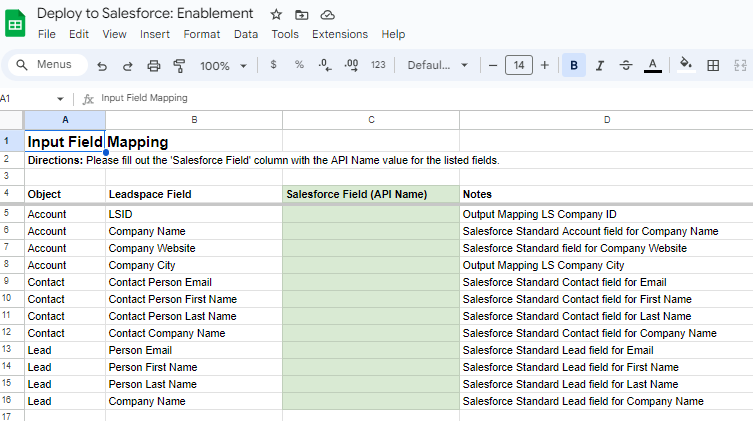Open the zoom 100% dropdown
The image size is (753, 421).
tap(223, 66)
